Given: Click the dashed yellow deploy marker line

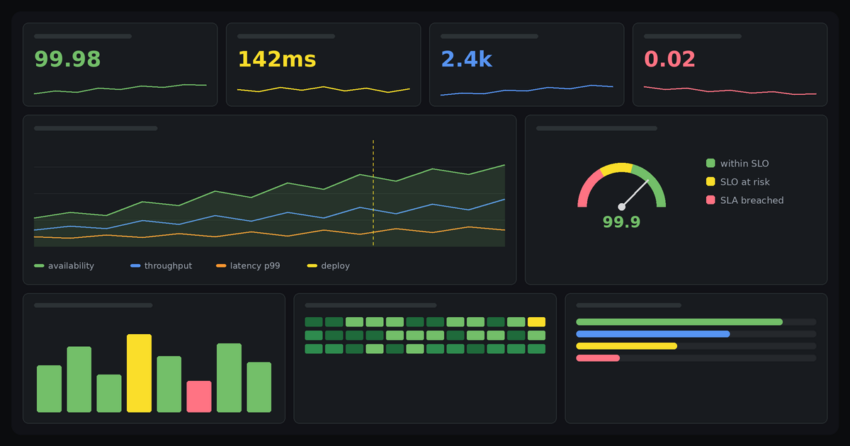Looking at the screenshot, I should [x=373, y=193].
